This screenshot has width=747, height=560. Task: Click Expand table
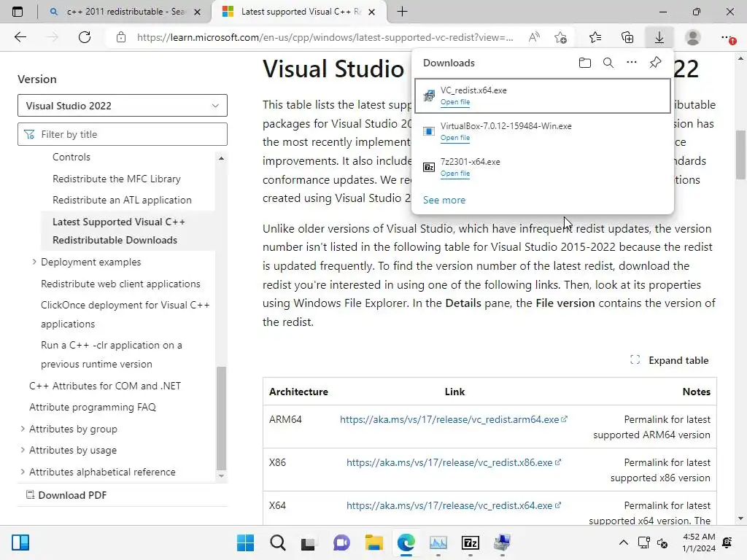(x=670, y=360)
